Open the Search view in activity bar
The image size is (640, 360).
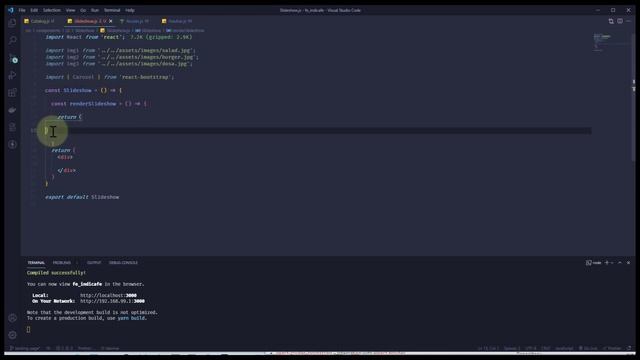(x=12, y=40)
